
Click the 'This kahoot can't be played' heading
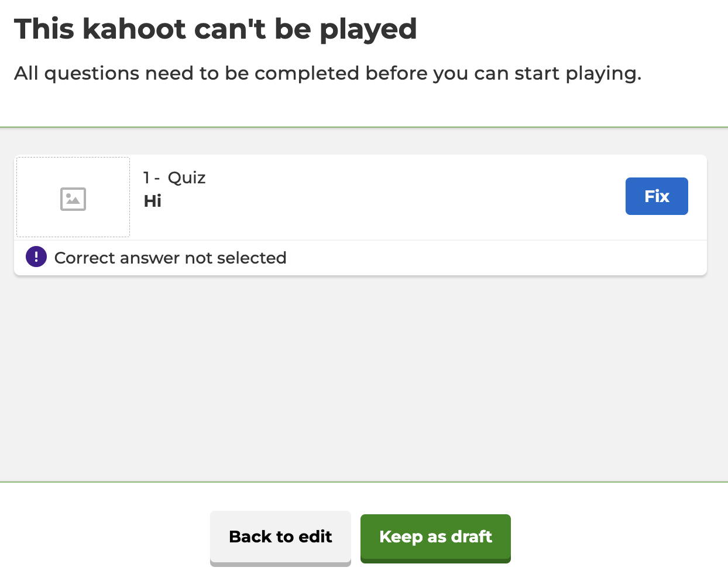click(x=215, y=29)
